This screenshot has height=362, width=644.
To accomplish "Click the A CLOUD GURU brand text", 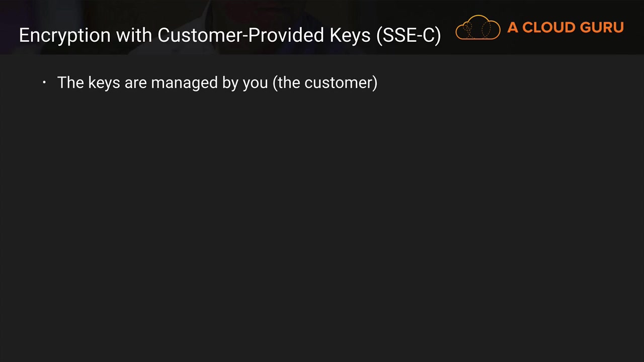I will click(x=565, y=28).
